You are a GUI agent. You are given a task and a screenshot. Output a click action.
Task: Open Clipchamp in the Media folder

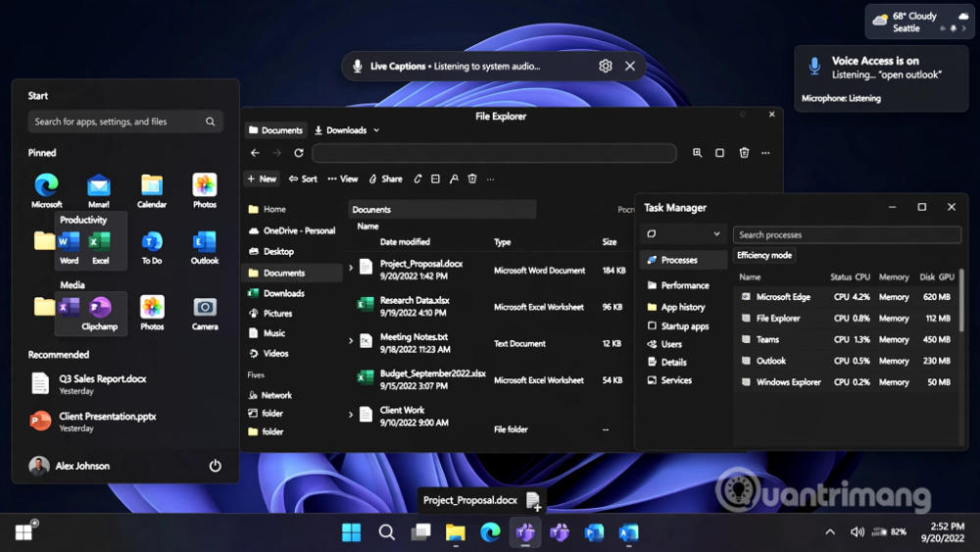[x=99, y=313]
